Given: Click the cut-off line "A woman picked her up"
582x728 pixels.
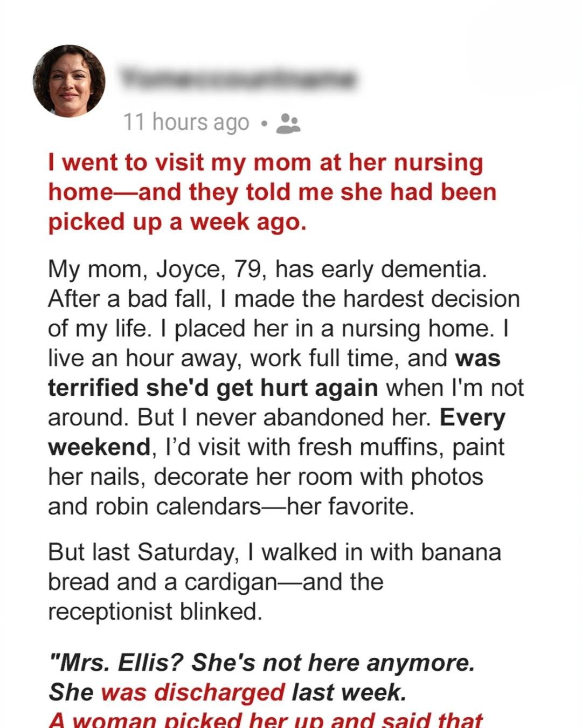Looking at the screenshot, I should pyautogui.click(x=265, y=720).
